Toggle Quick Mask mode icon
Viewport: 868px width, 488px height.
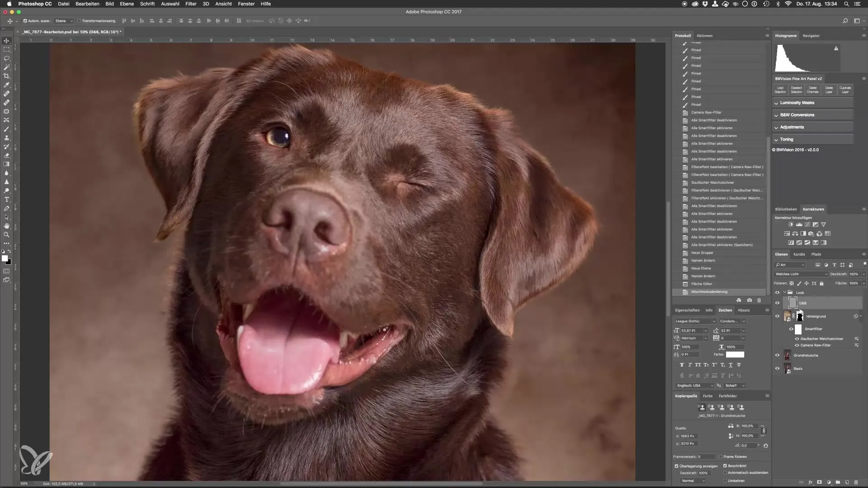click(6, 271)
